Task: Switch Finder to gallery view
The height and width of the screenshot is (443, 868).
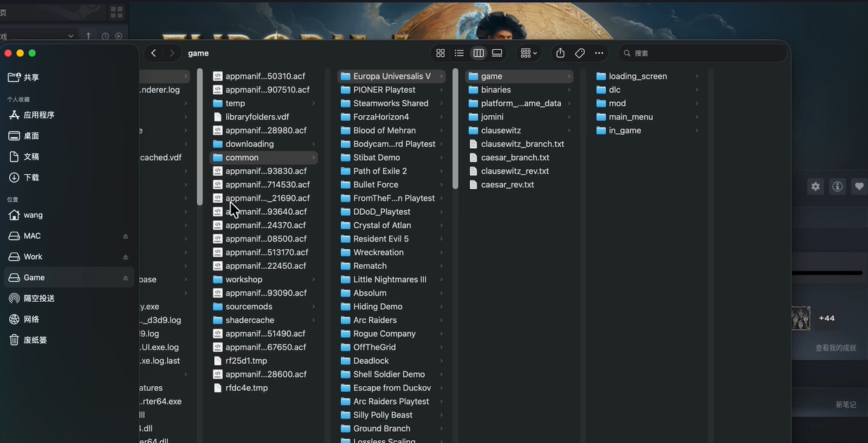Action: click(x=497, y=53)
